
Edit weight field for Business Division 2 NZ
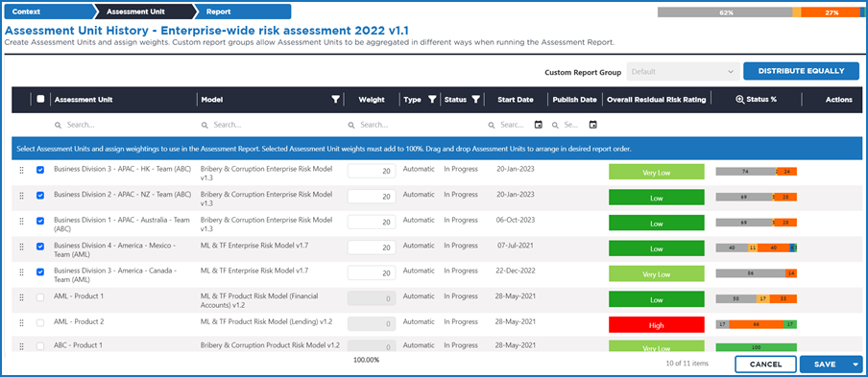pos(372,197)
